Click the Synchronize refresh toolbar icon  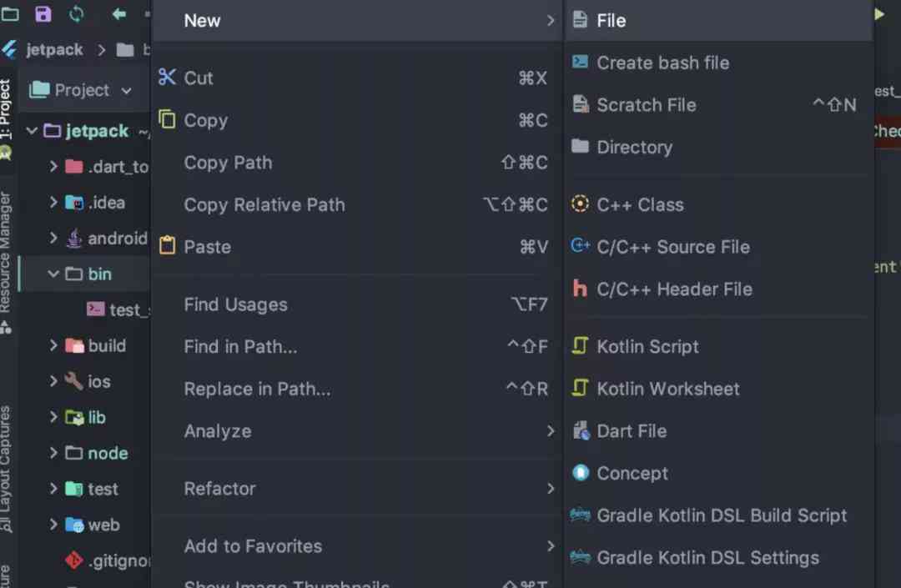[76, 14]
